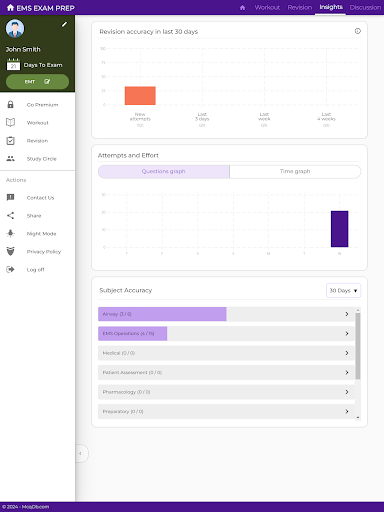Click the Log off exit icon
Screen dimensions: 384x512
[10, 269]
